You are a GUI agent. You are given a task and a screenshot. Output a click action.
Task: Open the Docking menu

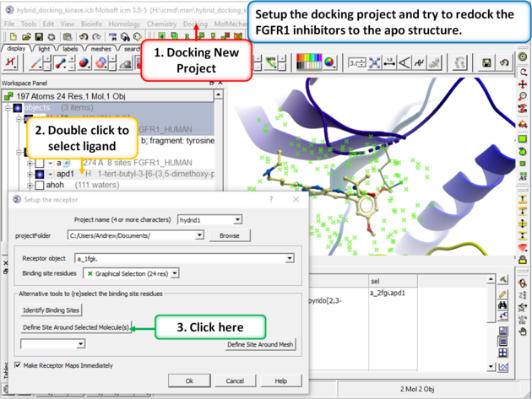tap(195, 24)
